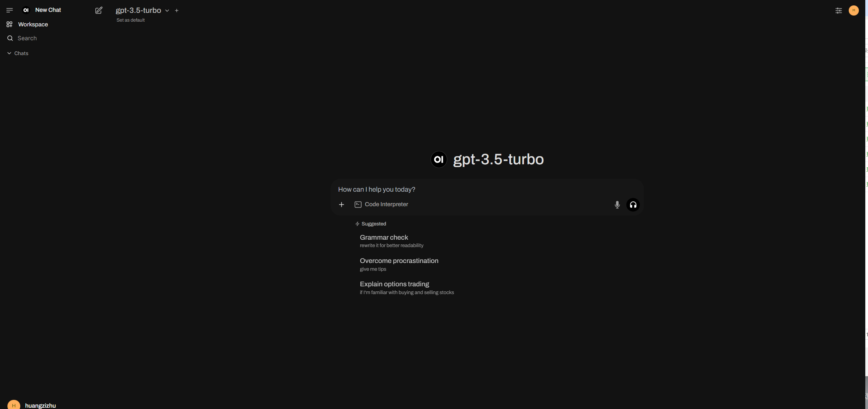This screenshot has width=868, height=409.
Task: Click the add model plus icon
Action: coord(176,11)
